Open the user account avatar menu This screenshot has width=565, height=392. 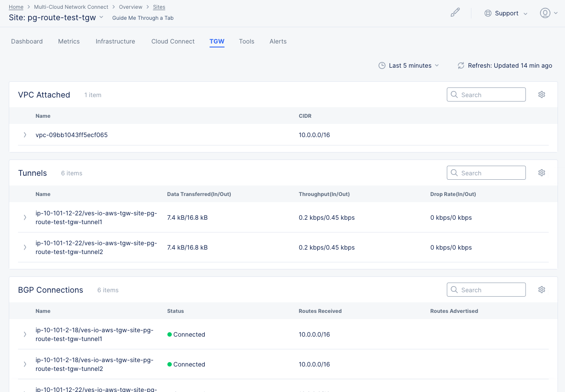tap(545, 13)
